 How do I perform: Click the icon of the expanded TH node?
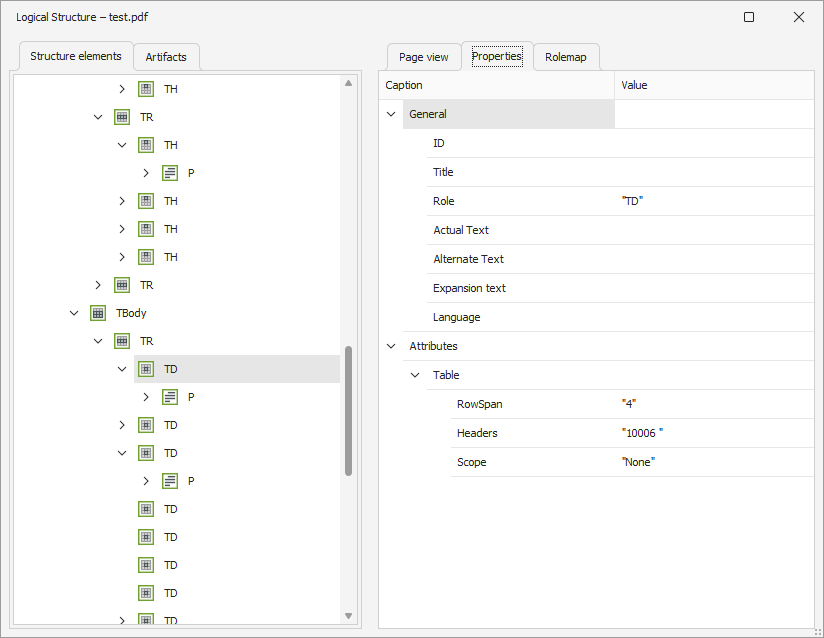click(x=146, y=145)
